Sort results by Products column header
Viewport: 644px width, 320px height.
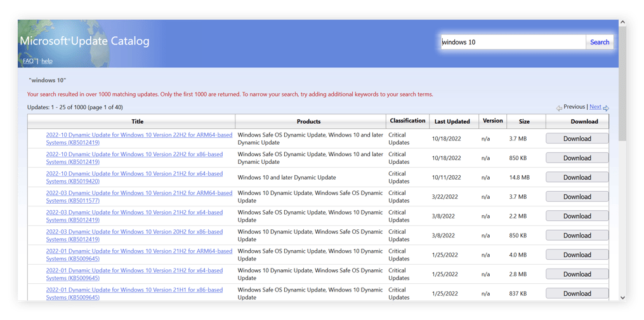click(x=308, y=121)
